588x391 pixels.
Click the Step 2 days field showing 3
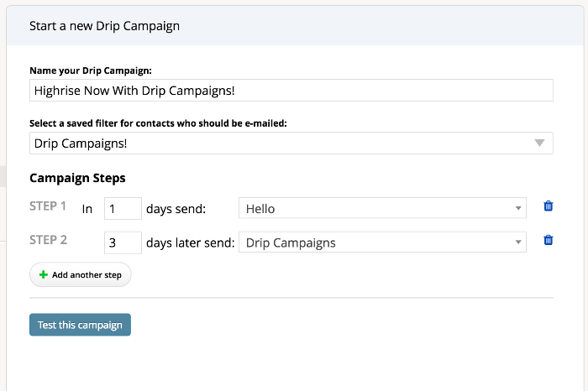point(123,242)
